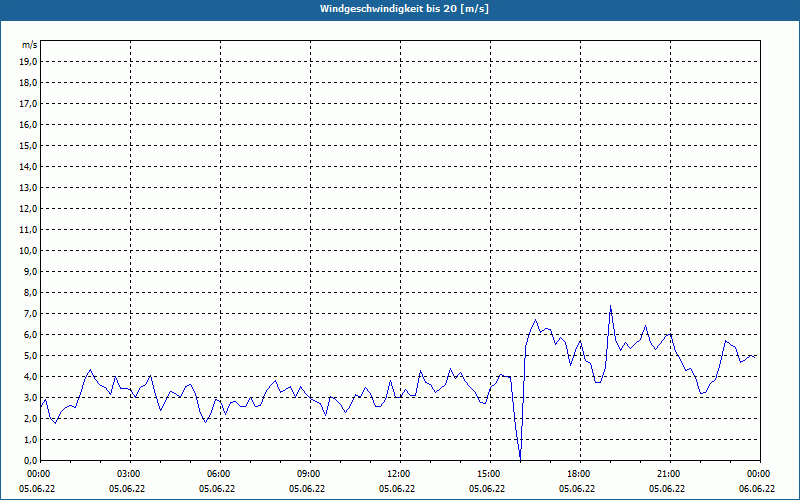
Task: Click the line's dip to zero after 15:00
Action: (520, 458)
